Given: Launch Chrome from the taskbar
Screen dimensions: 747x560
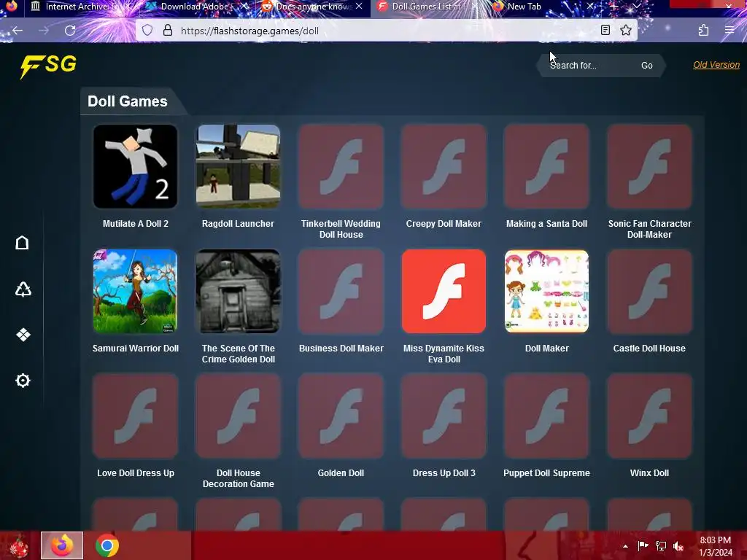Looking at the screenshot, I should [x=107, y=545].
